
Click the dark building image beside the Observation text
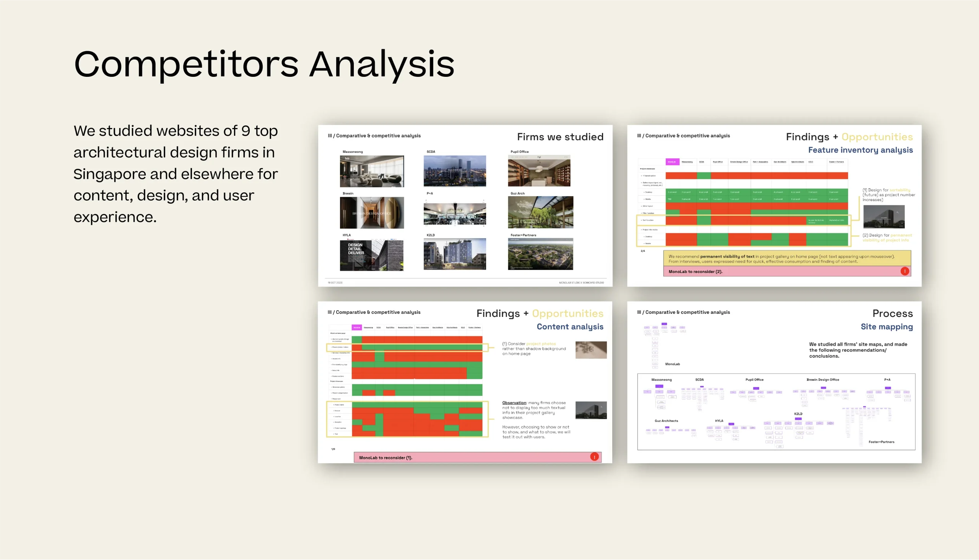coord(591,410)
